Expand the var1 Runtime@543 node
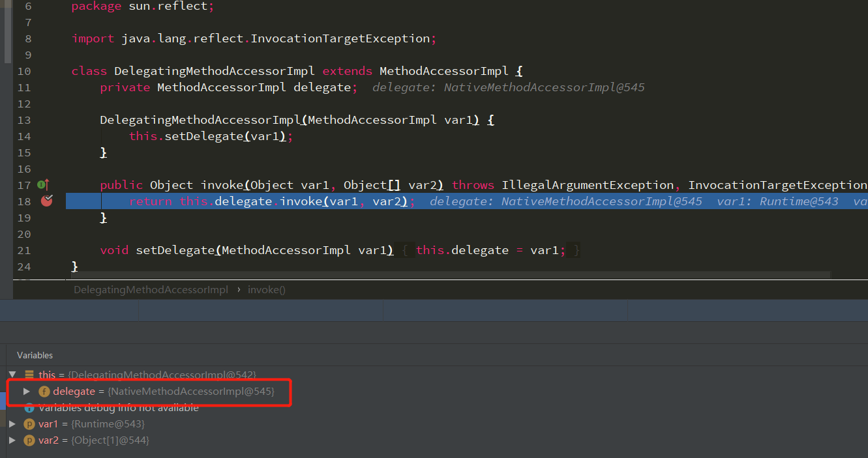The image size is (868, 458). point(12,424)
